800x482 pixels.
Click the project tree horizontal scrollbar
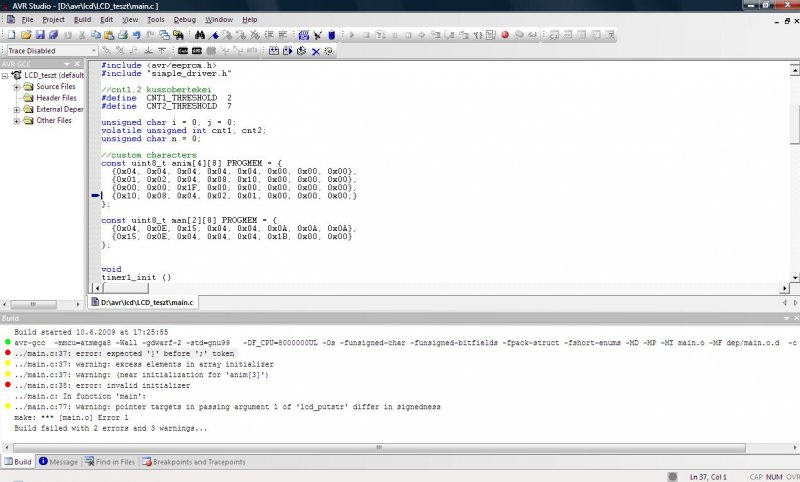pos(33,305)
